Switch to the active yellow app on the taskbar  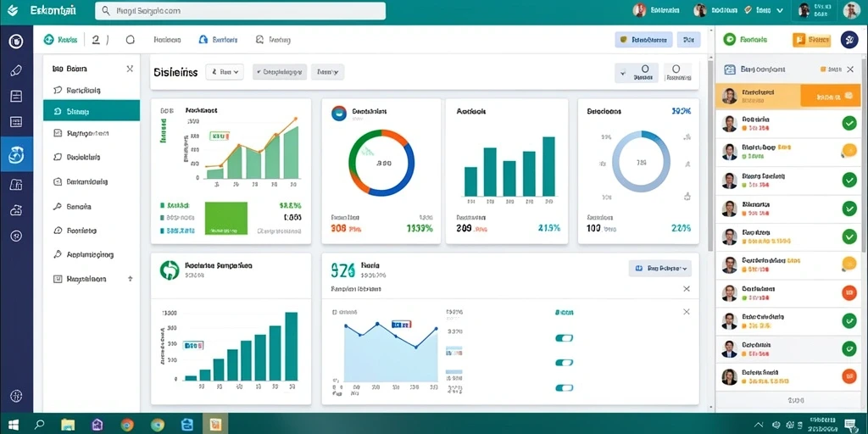coord(214,425)
